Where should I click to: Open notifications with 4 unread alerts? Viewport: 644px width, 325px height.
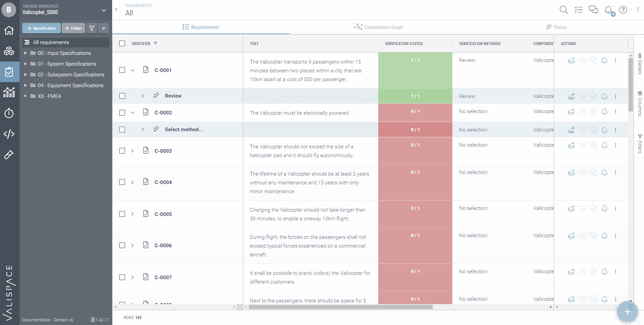point(608,10)
